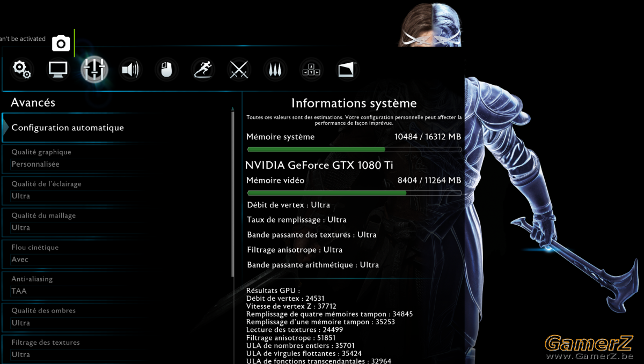Open the crossed swords combat icon
Image resolution: width=644 pixels, height=364 pixels.
(x=239, y=70)
